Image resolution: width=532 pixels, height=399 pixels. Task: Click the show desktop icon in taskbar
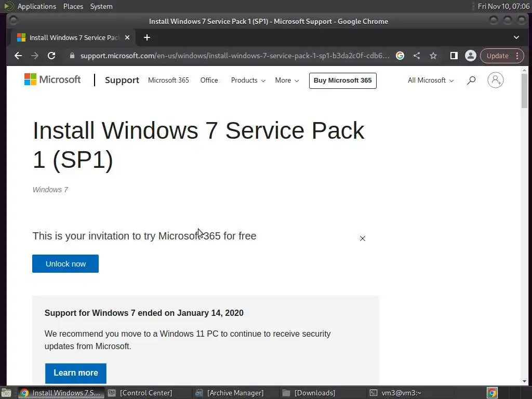[x=6, y=393]
